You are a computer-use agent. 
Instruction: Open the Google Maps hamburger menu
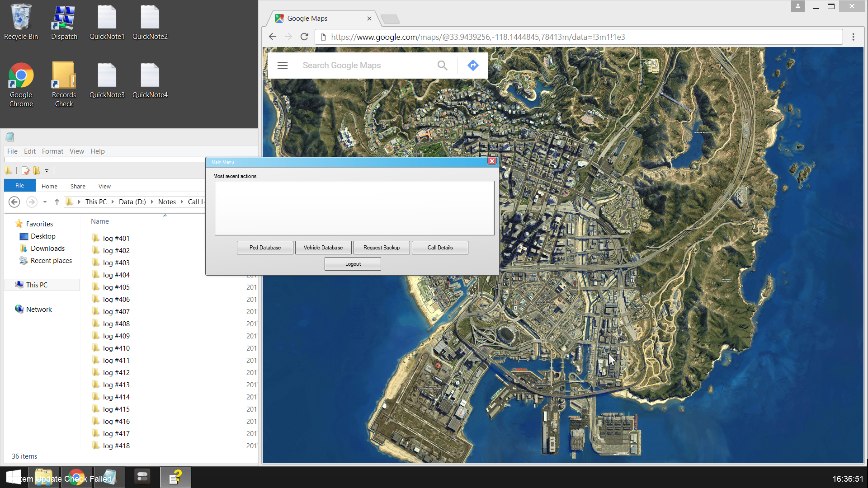click(283, 66)
